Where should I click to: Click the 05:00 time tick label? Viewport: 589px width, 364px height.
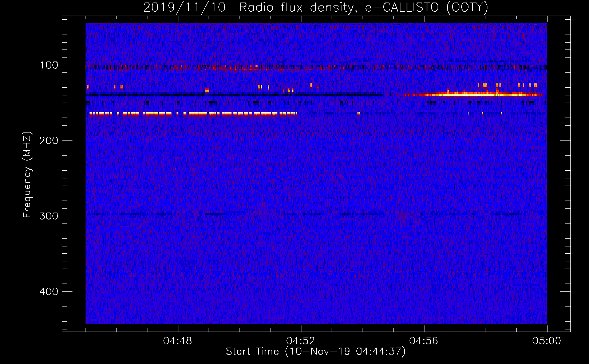[x=547, y=341]
